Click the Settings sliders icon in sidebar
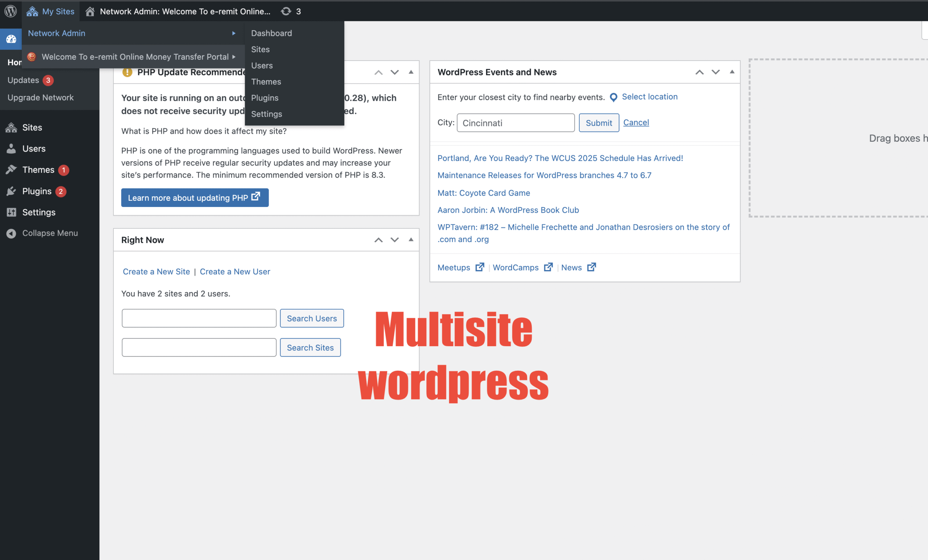 [11, 212]
